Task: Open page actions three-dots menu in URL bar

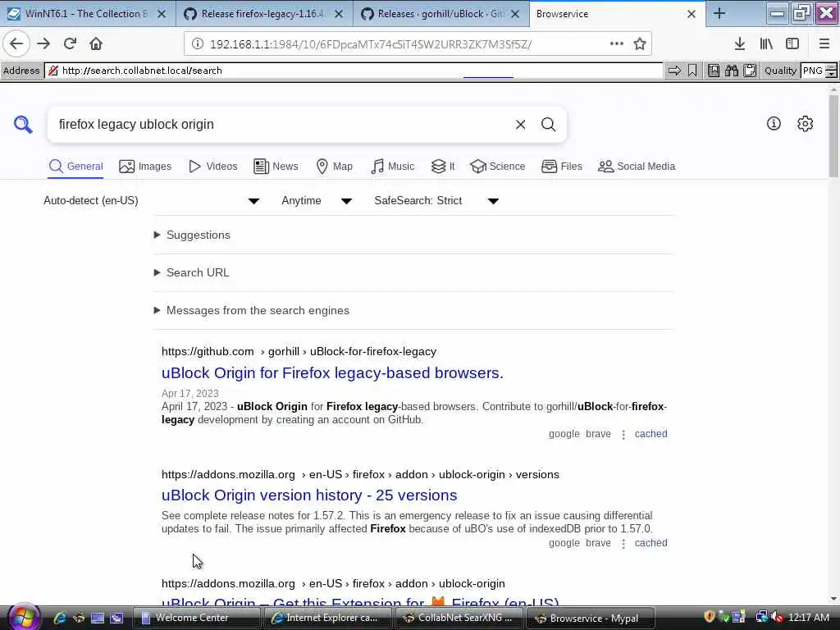Action: (617, 44)
